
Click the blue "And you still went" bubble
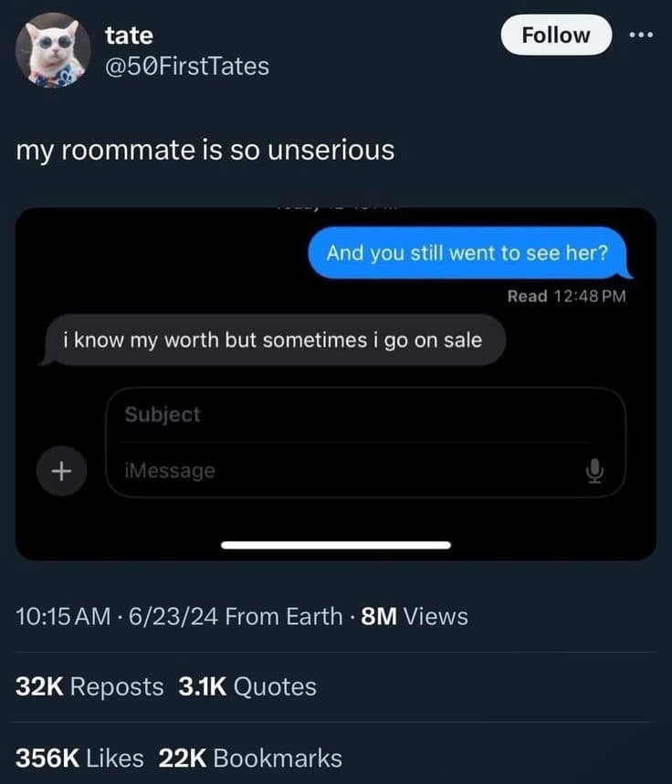coord(467,252)
